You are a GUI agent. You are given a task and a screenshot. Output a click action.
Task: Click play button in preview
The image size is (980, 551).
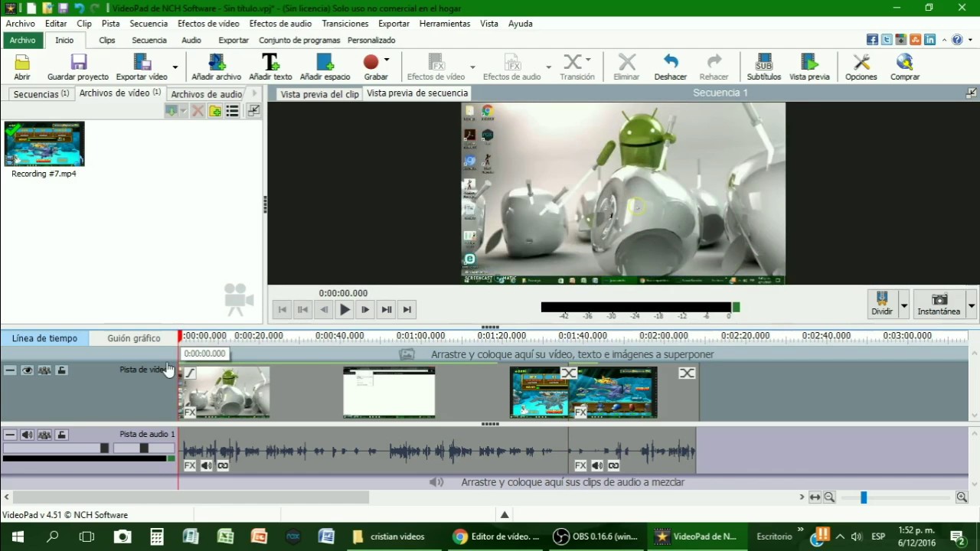345,309
